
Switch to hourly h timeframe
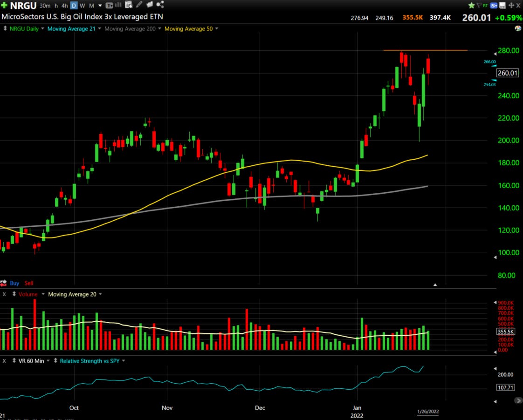[56, 6]
